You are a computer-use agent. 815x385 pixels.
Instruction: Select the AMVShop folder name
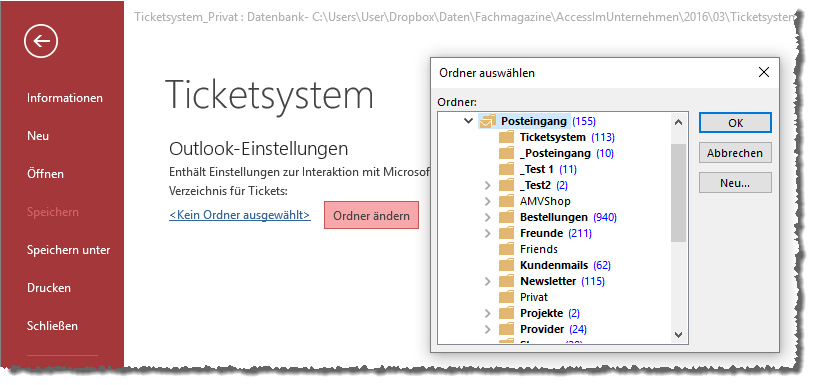click(545, 202)
